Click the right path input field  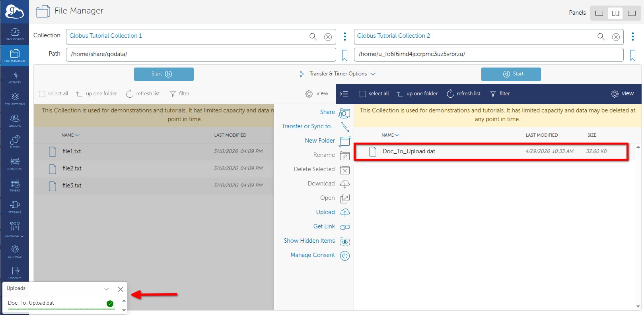pyautogui.click(x=488, y=54)
